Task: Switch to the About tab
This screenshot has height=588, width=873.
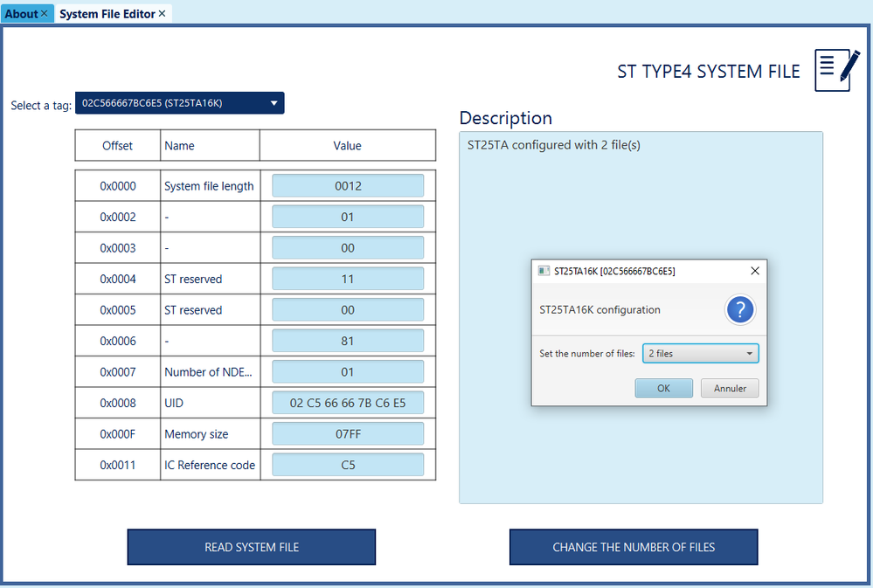Action: point(21,14)
